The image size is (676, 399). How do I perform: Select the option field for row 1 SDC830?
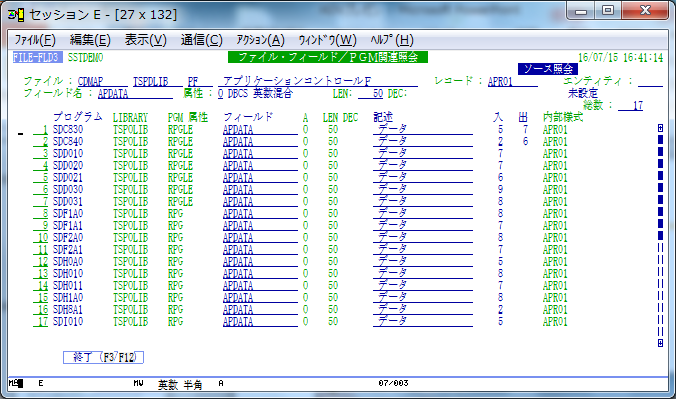(x=41, y=129)
